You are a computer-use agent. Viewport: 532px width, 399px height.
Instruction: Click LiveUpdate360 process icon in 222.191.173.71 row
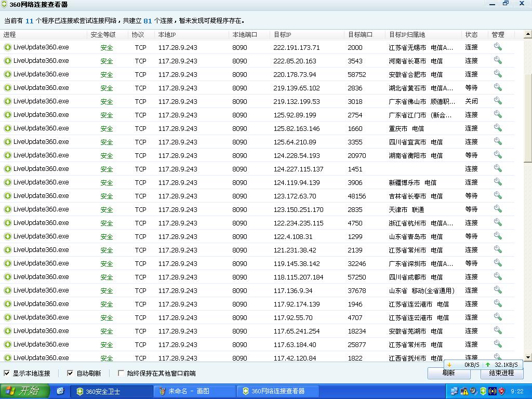tap(7, 47)
